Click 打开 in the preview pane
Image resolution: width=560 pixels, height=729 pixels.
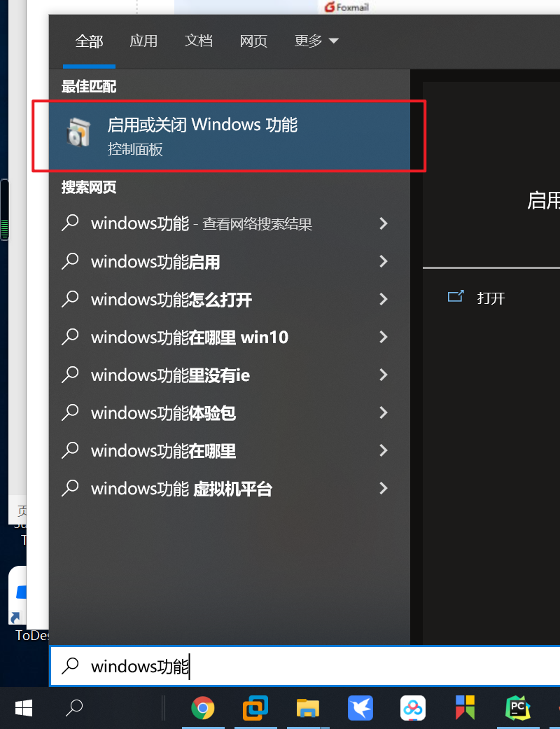point(491,298)
